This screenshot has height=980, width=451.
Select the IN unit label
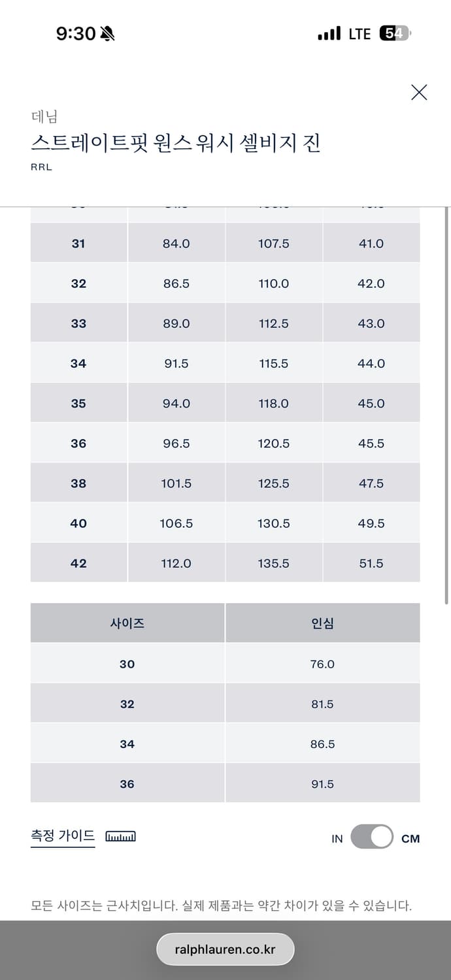pyautogui.click(x=337, y=839)
